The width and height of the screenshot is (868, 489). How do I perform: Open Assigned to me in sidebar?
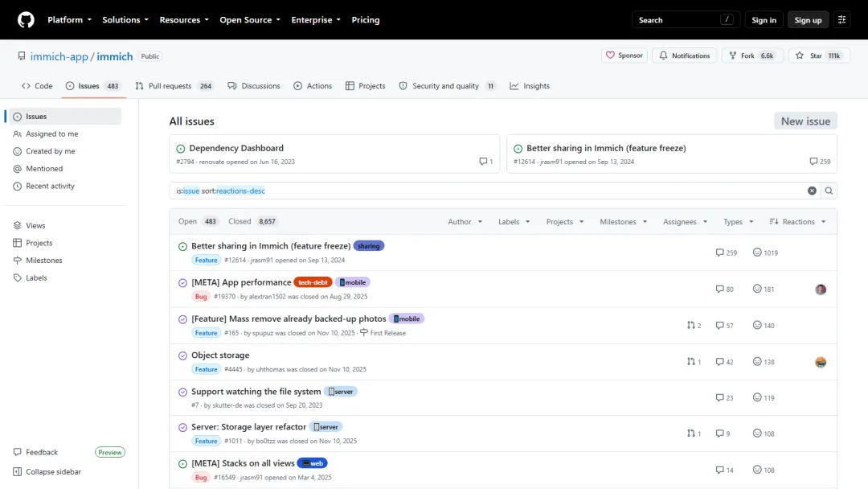(65, 134)
